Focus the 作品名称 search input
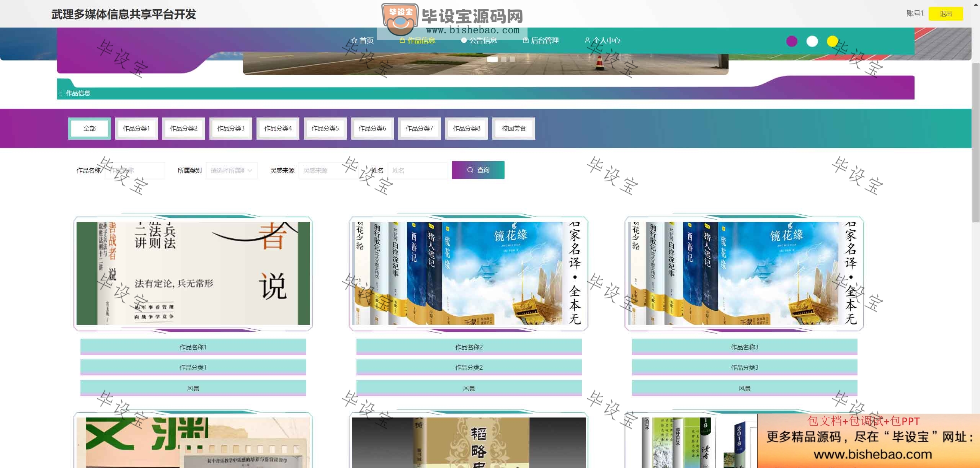980x468 pixels. 135,170
